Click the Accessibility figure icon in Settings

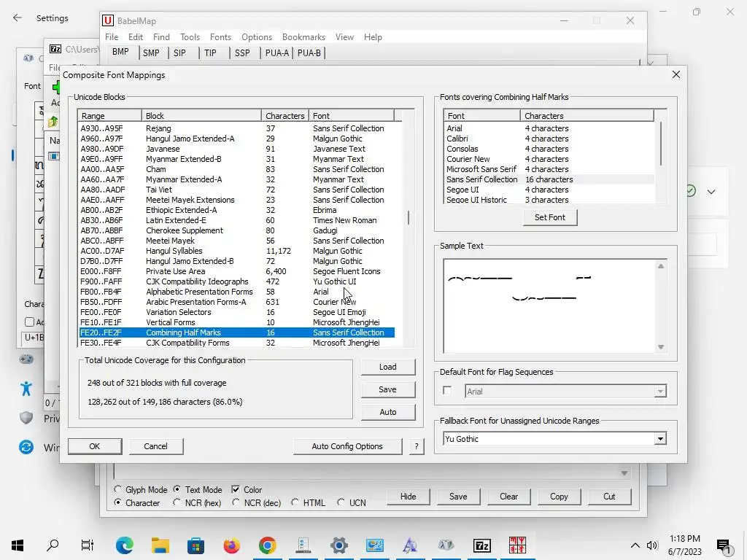(26, 389)
